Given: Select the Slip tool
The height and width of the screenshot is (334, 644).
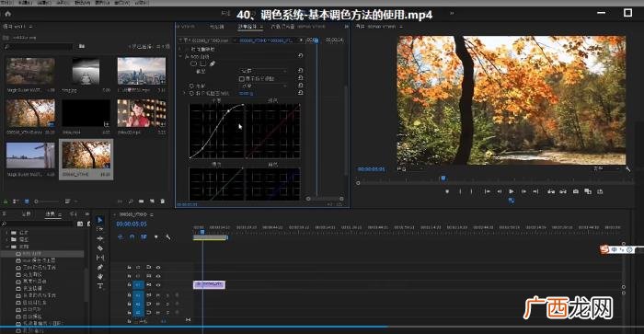Looking at the screenshot, I should click(x=99, y=258).
